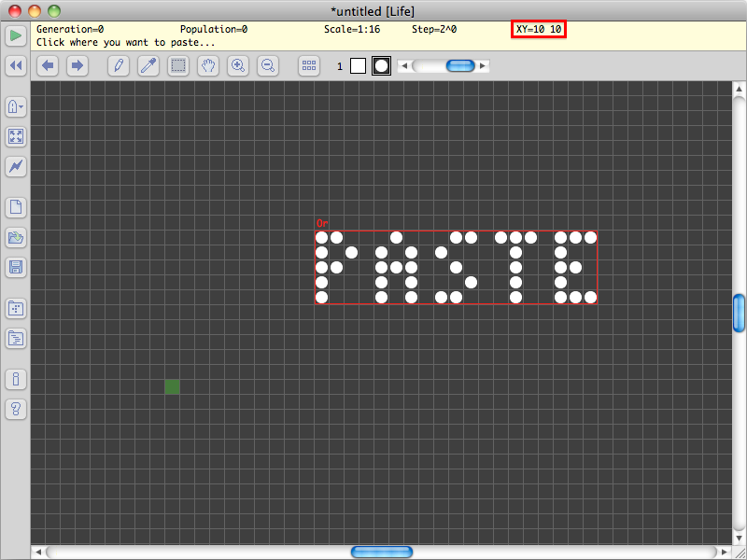Choose the hand Move tool
Viewport: 747px width, 560px height.
208,65
